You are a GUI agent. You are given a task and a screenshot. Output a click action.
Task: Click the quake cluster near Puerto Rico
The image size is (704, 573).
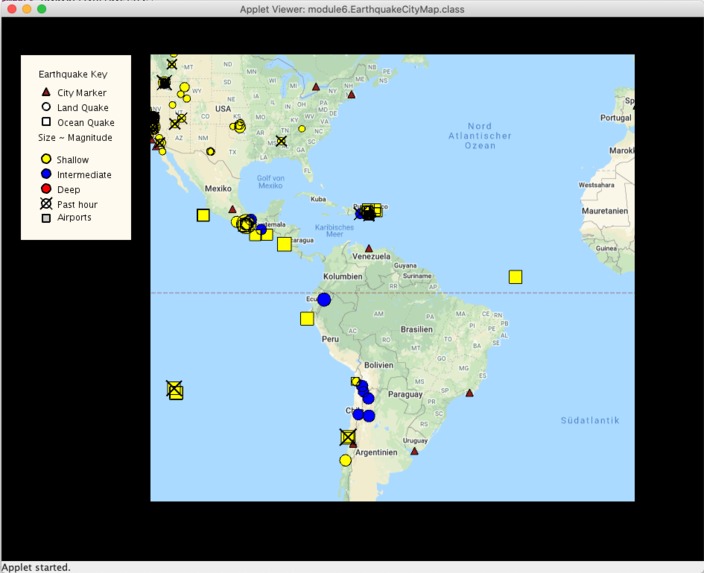369,212
